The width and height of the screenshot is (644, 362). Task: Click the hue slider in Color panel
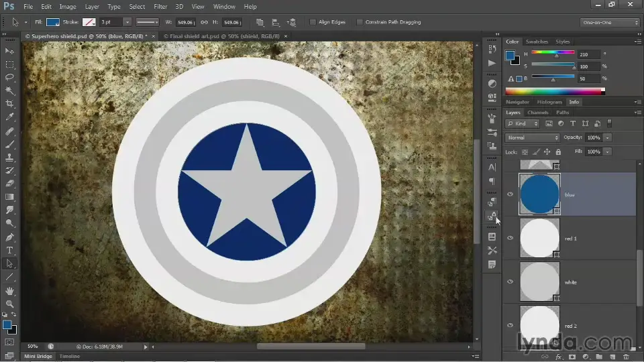(553, 52)
